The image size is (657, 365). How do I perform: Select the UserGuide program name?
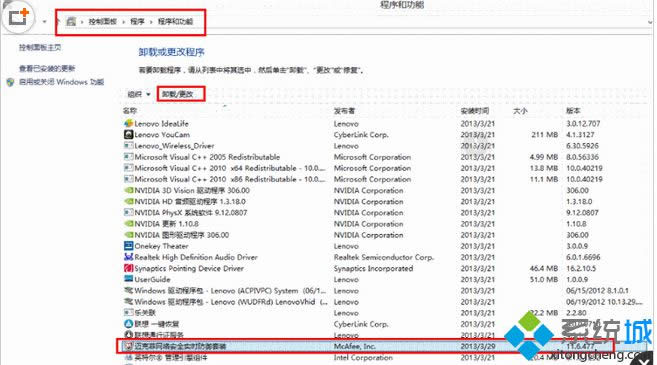(x=153, y=279)
